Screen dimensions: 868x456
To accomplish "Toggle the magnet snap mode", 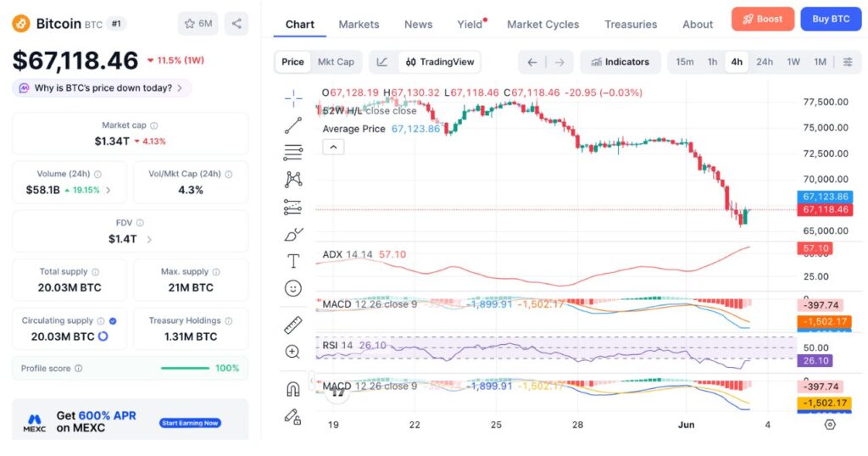I will pos(293,389).
